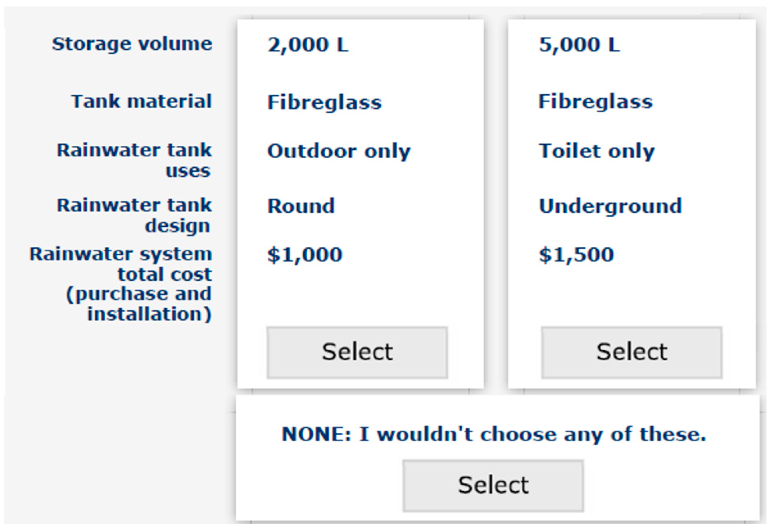773x532 pixels.
Task: Click the Tank material attribute label
Action: [142, 102]
